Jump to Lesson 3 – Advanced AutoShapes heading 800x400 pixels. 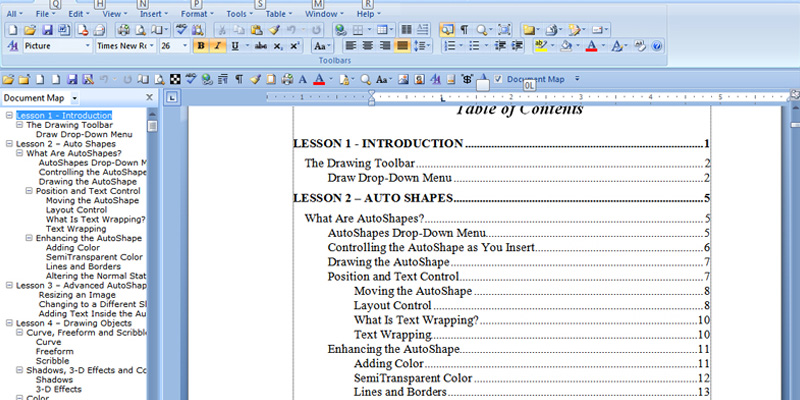pyautogui.click(x=80, y=285)
